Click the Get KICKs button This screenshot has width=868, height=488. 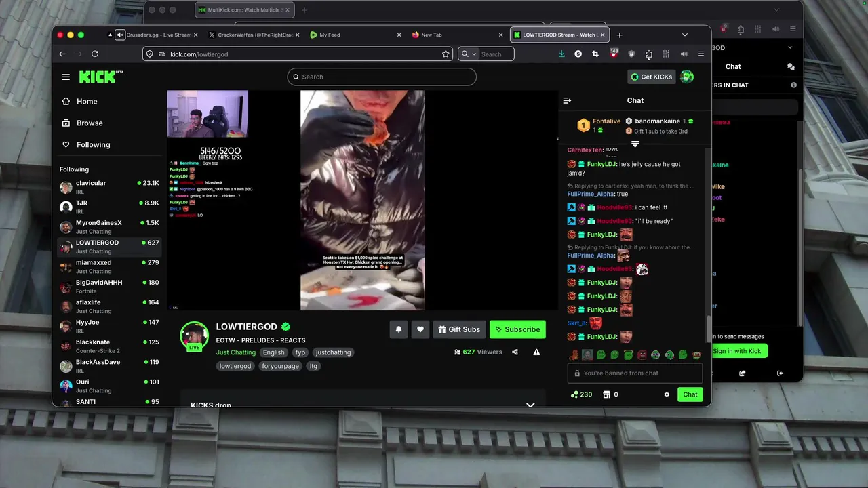pos(651,77)
